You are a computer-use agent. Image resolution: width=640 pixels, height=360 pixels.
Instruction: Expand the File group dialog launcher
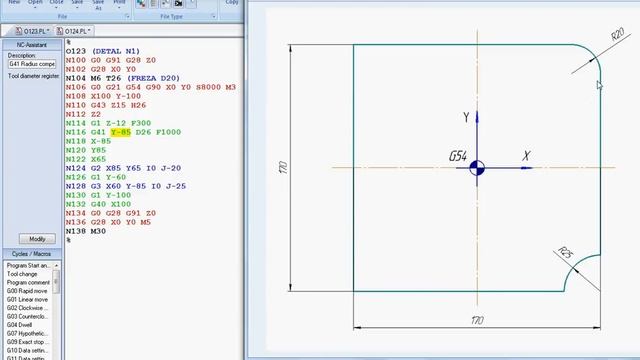pos(127,16)
